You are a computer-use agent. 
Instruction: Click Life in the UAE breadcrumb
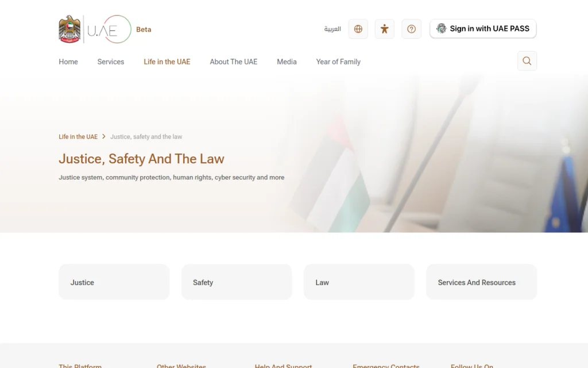tap(78, 137)
